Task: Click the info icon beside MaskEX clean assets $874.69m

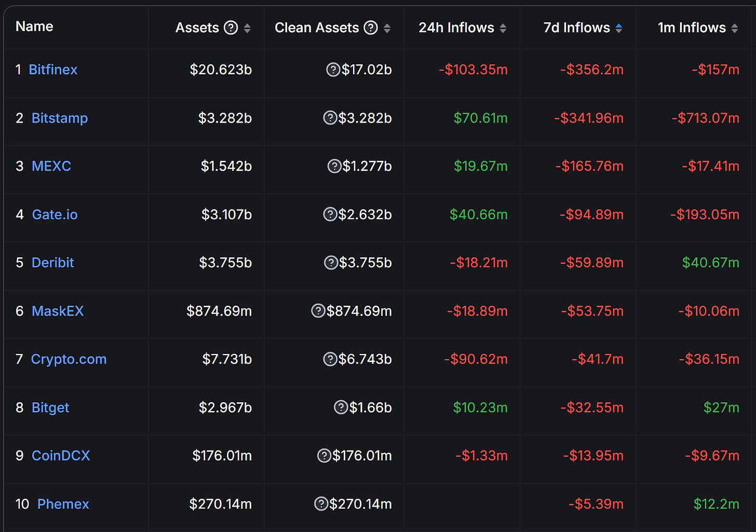Action: 318,311
